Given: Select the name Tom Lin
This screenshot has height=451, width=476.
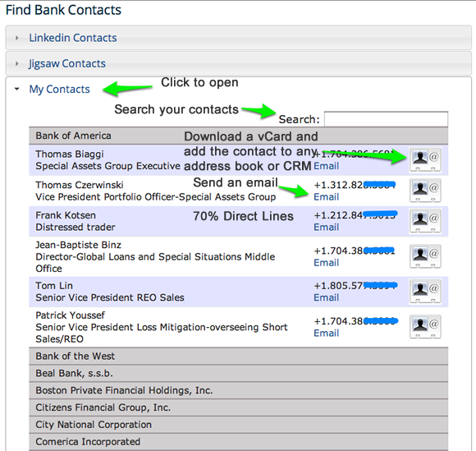Looking at the screenshot, I should 54,286.
